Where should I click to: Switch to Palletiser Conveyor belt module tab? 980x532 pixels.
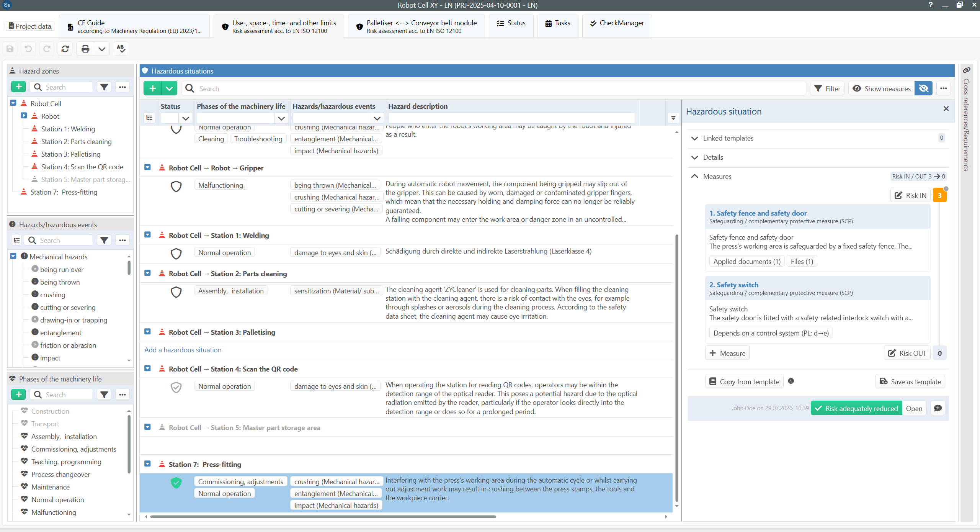416,26
